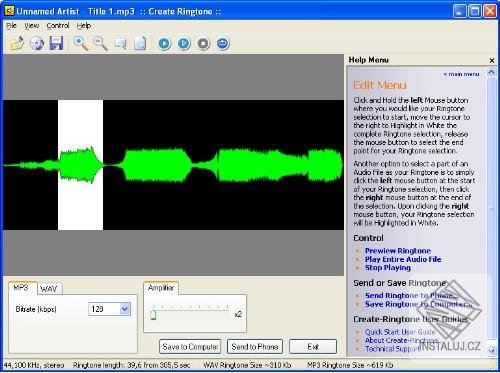Click the Stop Playing link
The height and width of the screenshot is (373, 500).
pos(388,268)
